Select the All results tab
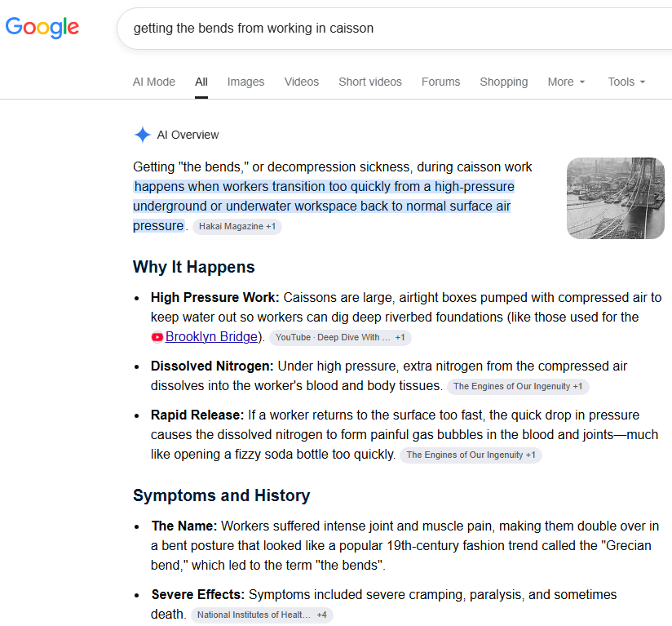The image size is (672, 626). coord(201,82)
